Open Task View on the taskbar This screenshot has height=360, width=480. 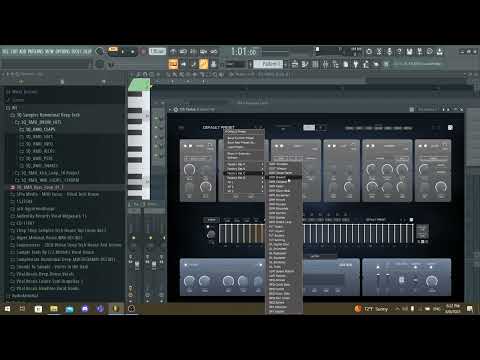pyautogui.click(x=23, y=309)
